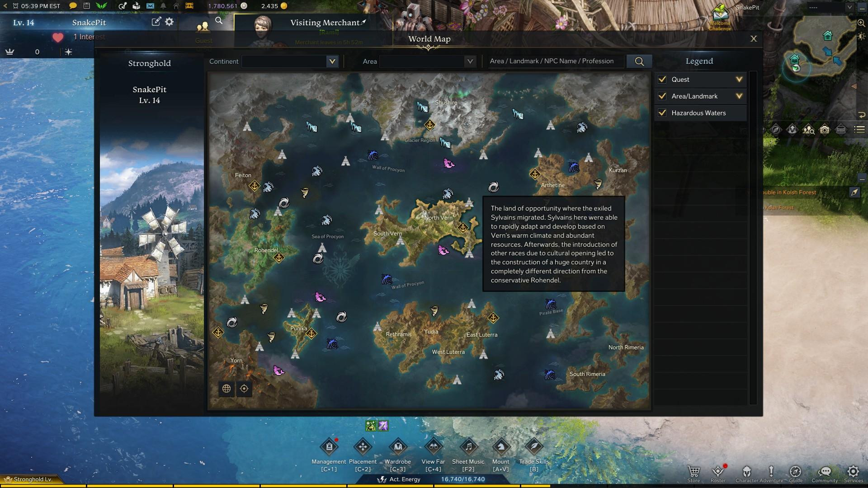Open the Continent dropdown

click(x=290, y=61)
